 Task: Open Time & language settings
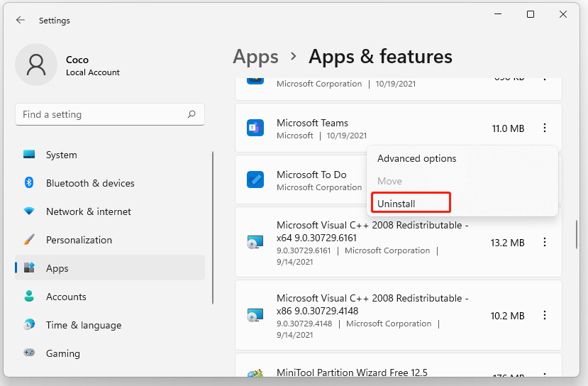tap(83, 325)
